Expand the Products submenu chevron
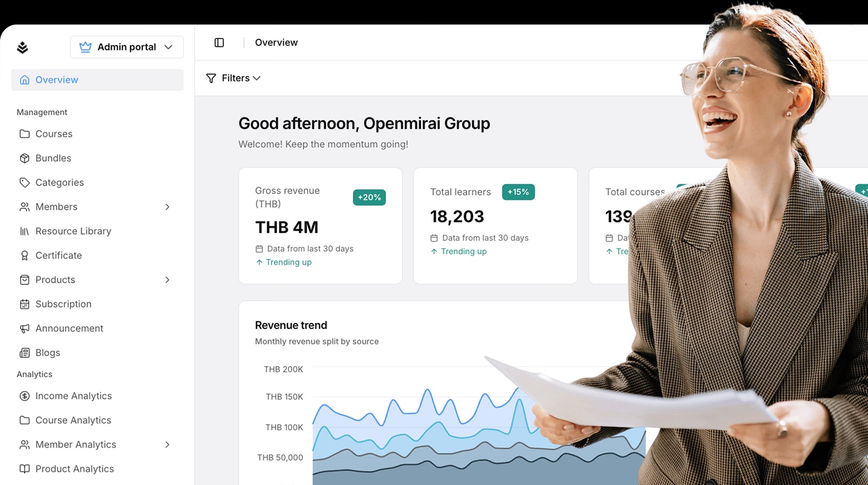Viewport: 868px width, 485px height. click(x=167, y=280)
